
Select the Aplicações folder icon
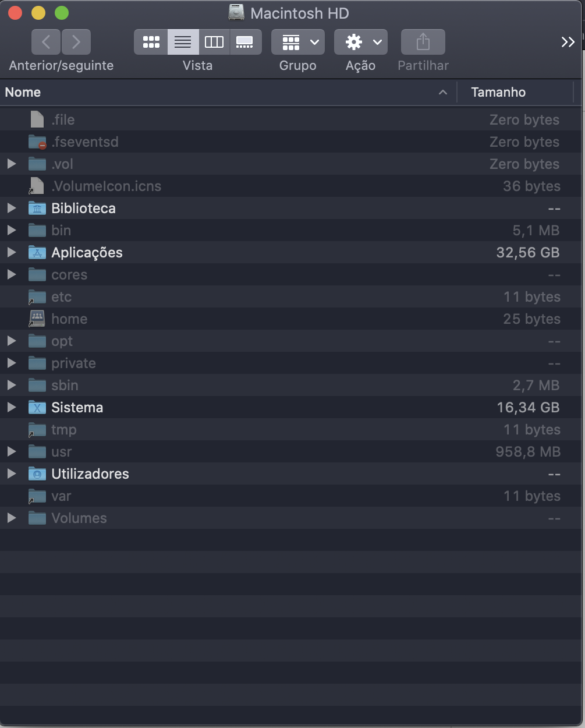(x=37, y=252)
